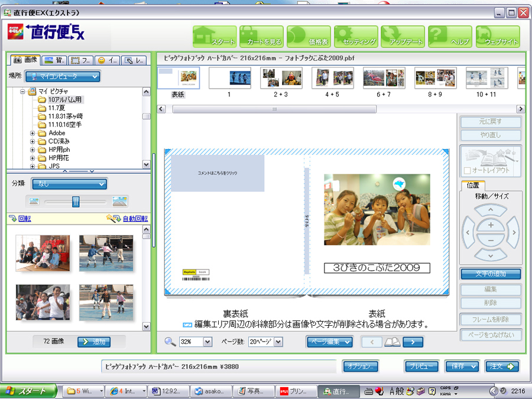Switch to the 画像 tab
Image resolution: width=532 pixels, height=399 pixels.
tap(25, 60)
